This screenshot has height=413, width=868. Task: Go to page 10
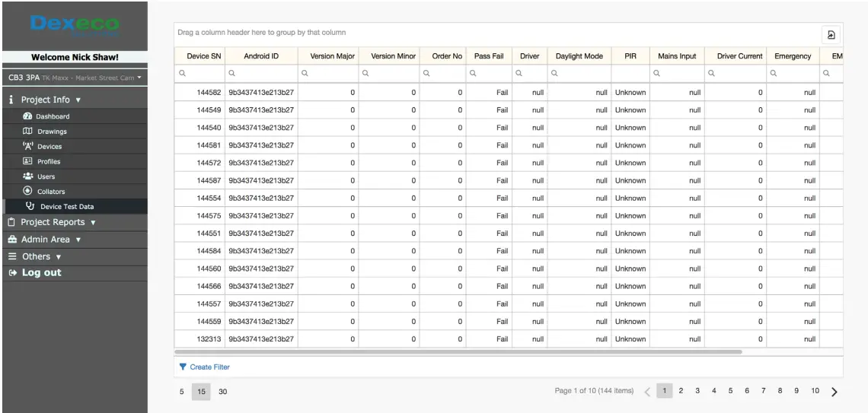click(x=815, y=391)
